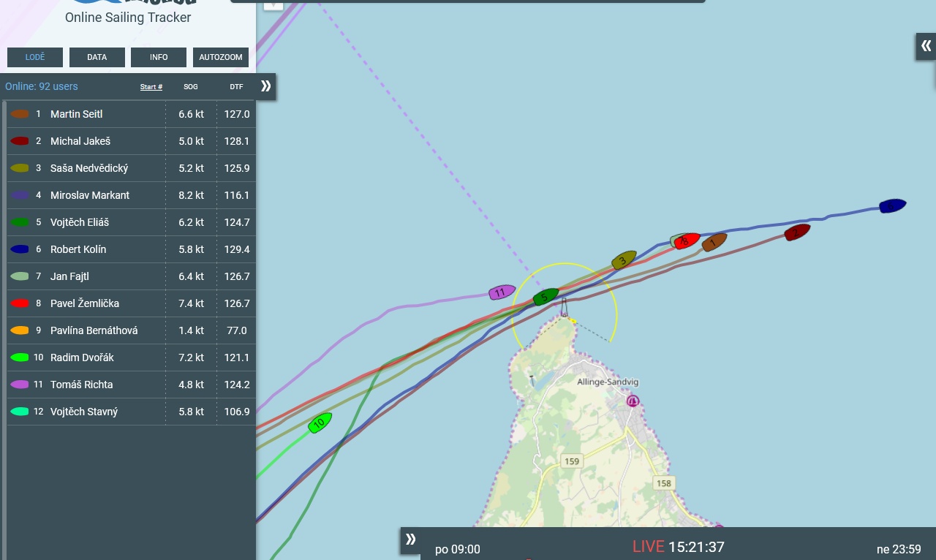Click the dark blue boat 6 marker
Screen dimensions: 936x560
(893, 206)
